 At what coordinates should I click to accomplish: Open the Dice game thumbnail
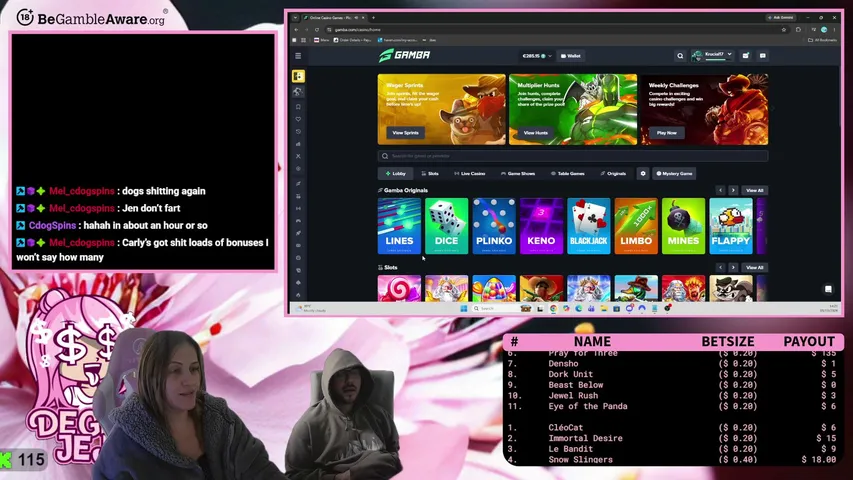pos(447,226)
